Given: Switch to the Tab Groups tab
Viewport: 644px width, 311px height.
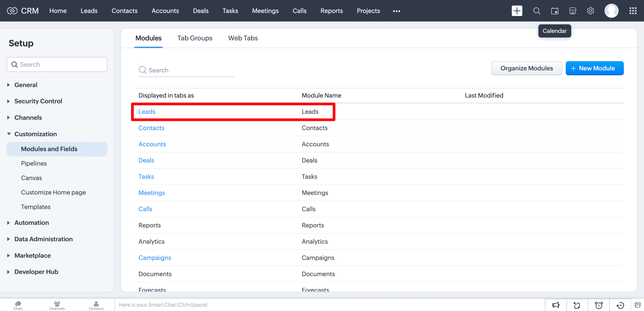Looking at the screenshot, I should tap(195, 38).
